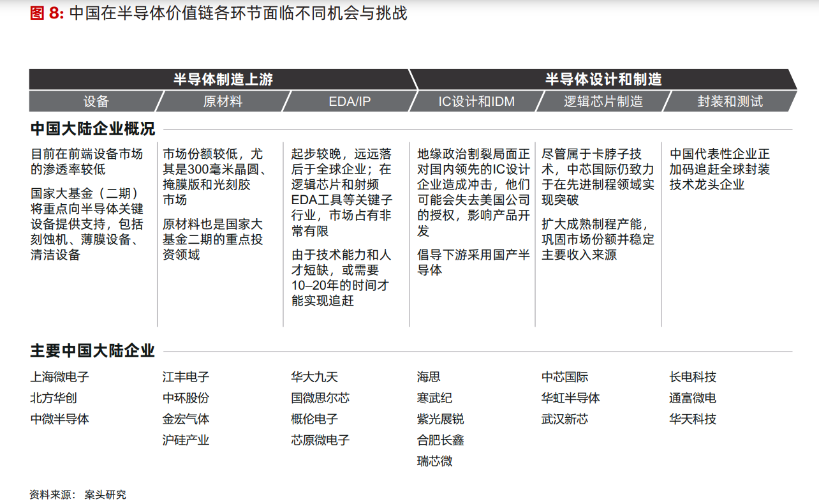Click the 中国大陆企业概况 section heading
The width and height of the screenshot is (819, 504).
(x=92, y=129)
